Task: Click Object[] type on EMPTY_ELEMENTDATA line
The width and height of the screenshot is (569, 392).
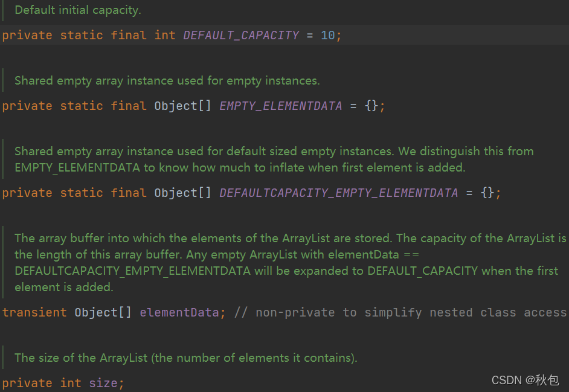Action: click(x=182, y=106)
